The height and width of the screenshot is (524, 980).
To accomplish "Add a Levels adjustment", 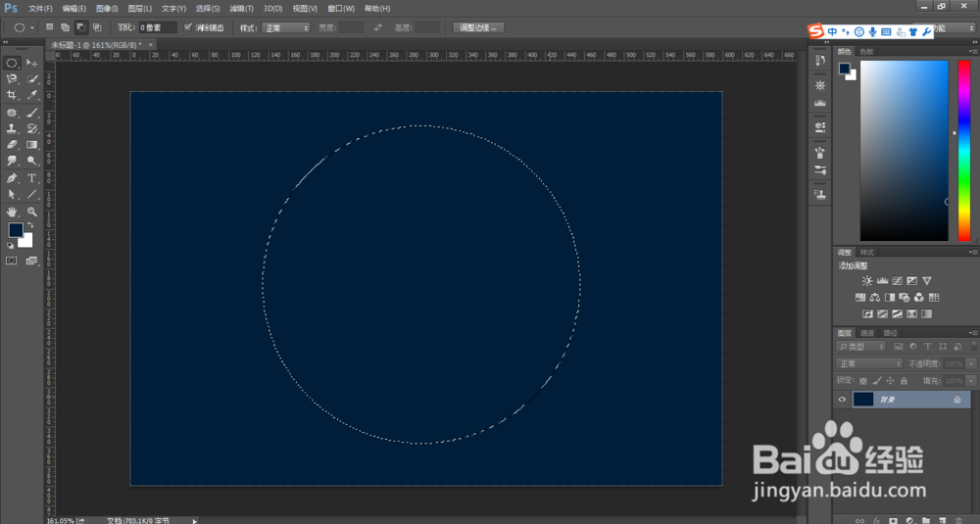I will click(883, 281).
